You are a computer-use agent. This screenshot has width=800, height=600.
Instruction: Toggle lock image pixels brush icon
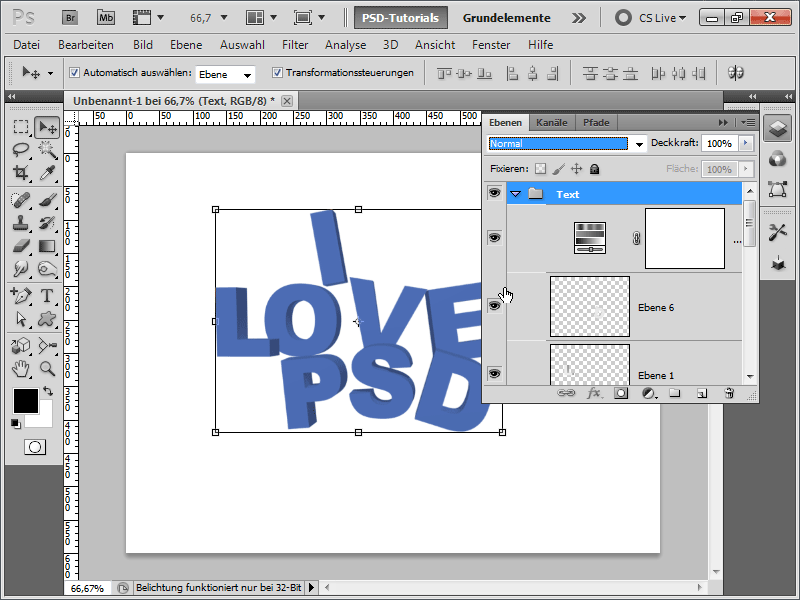click(x=559, y=169)
